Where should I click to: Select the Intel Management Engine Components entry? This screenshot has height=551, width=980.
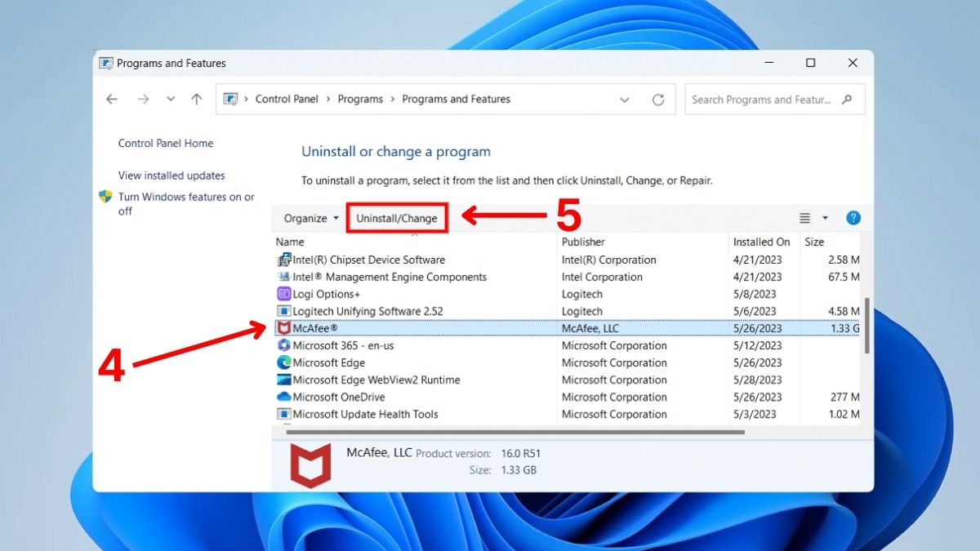[380, 277]
